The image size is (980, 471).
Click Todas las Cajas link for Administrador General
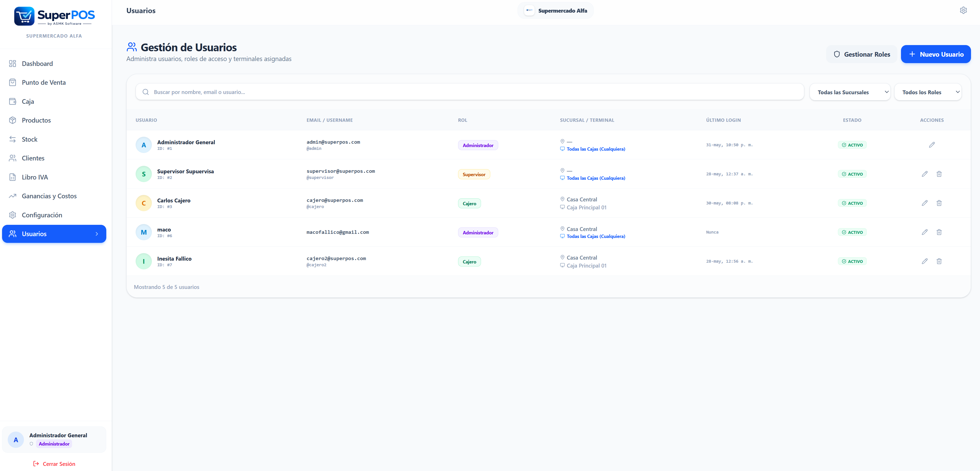pos(596,149)
